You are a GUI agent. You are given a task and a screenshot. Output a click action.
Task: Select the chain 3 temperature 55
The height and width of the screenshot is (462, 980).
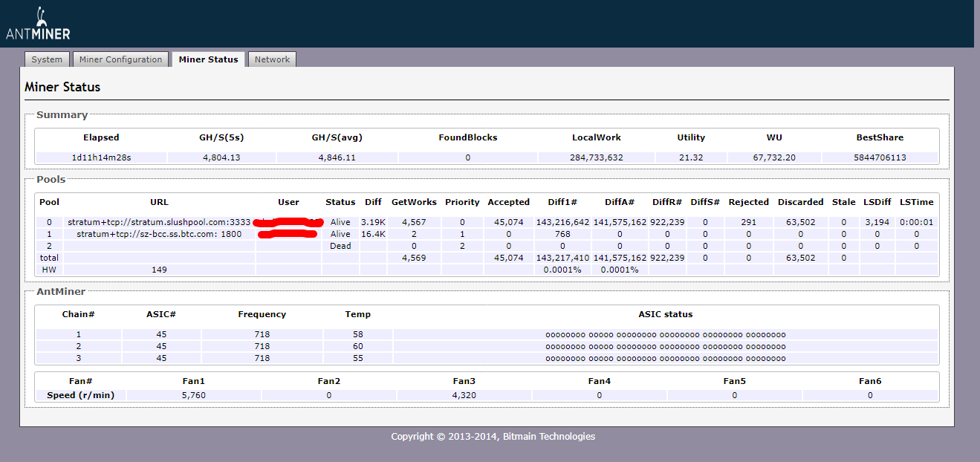(358, 358)
